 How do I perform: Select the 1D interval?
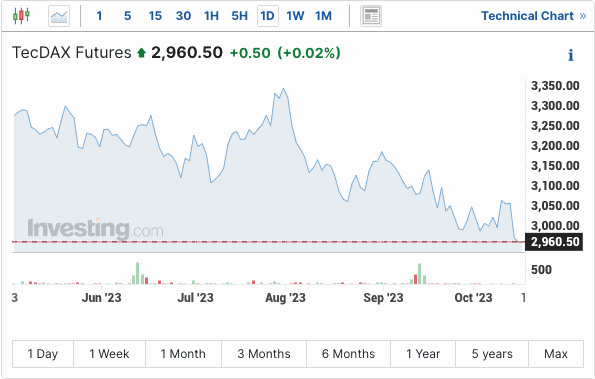point(268,16)
